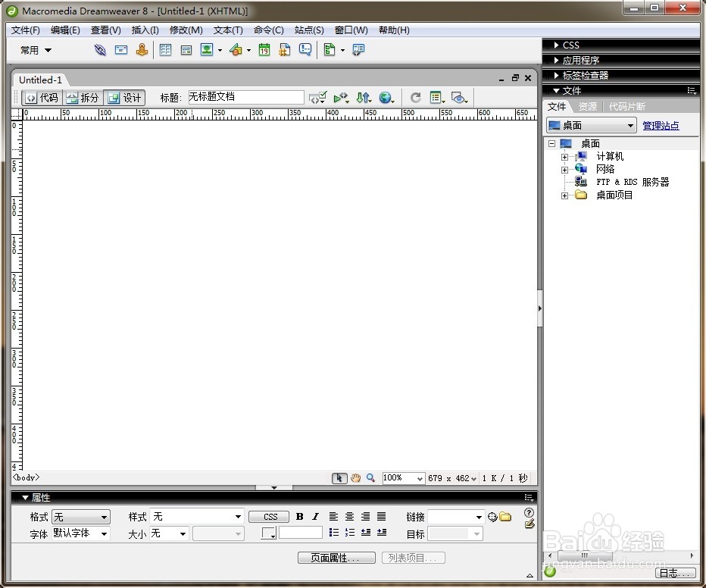Browse for link file folder icon
706x588 pixels.
505,517
